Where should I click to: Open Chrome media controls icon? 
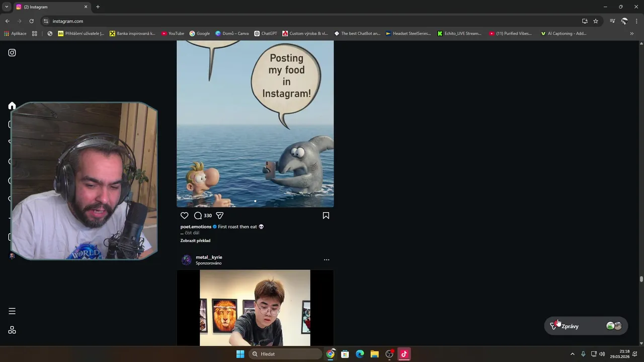point(612,21)
